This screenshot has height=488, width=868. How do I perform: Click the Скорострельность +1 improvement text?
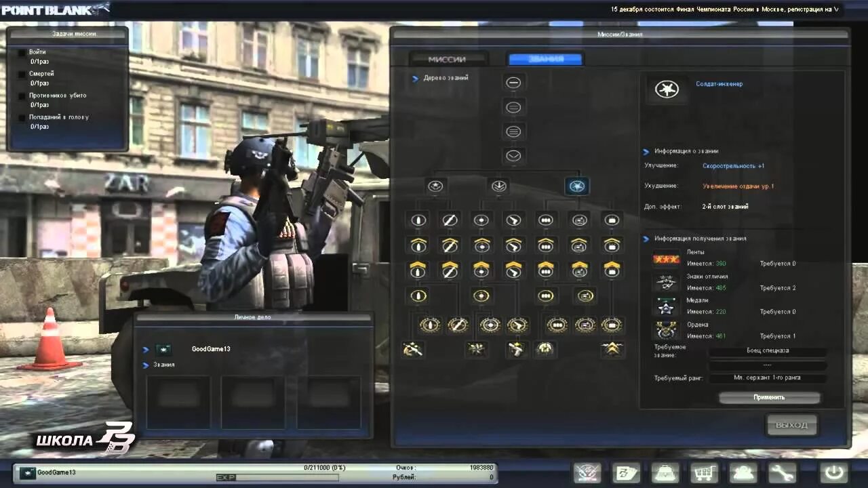[x=733, y=166]
